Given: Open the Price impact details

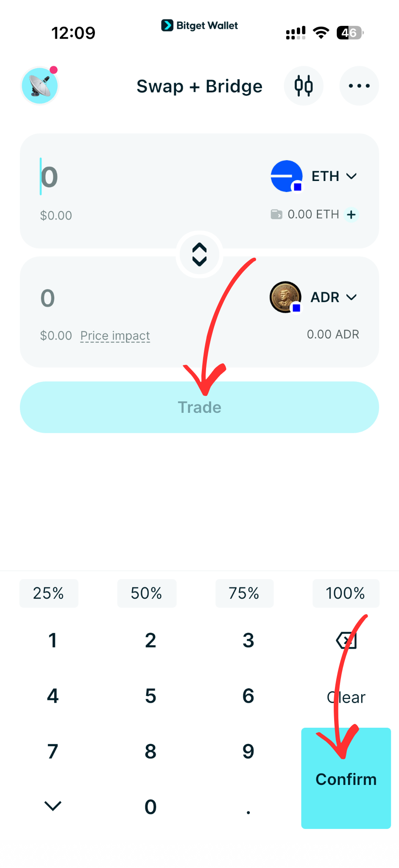Looking at the screenshot, I should (115, 335).
